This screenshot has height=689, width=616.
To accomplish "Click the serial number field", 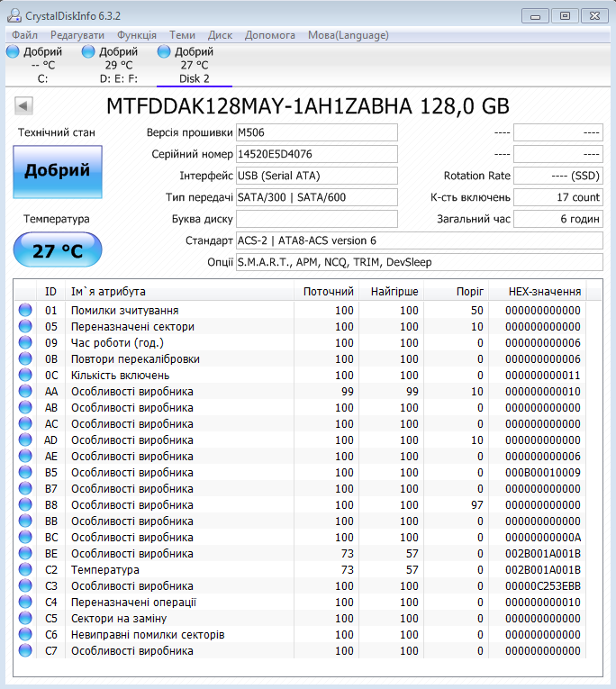I will pyautogui.click(x=317, y=154).
